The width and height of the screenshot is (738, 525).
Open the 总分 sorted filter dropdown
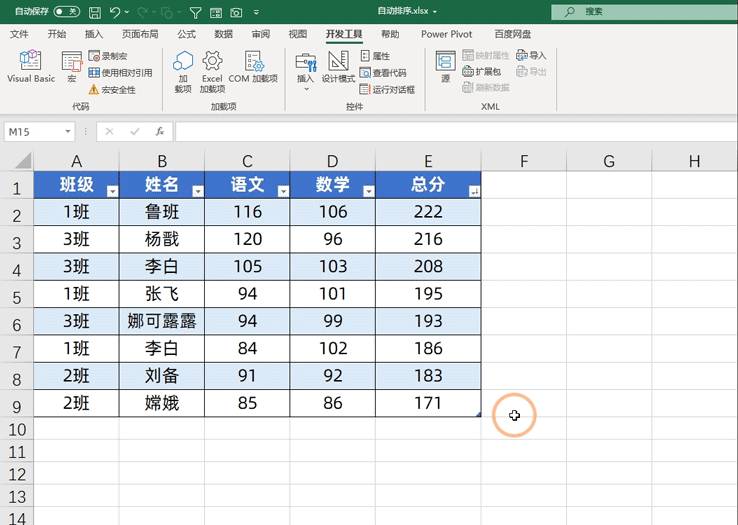474,191
